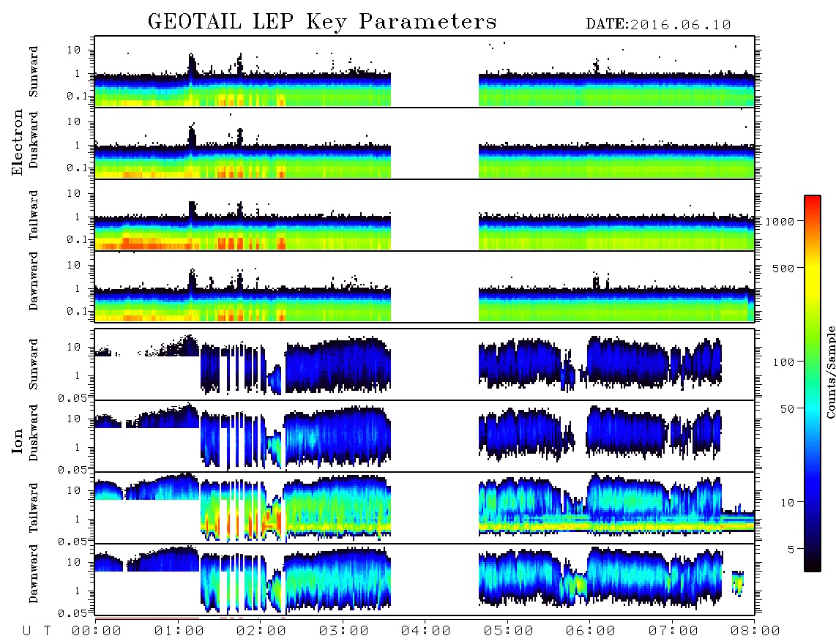This screenshot has width=836, height=644.
Task: Select the Ion Sunward panel label
Action: (x=34, y=364)
